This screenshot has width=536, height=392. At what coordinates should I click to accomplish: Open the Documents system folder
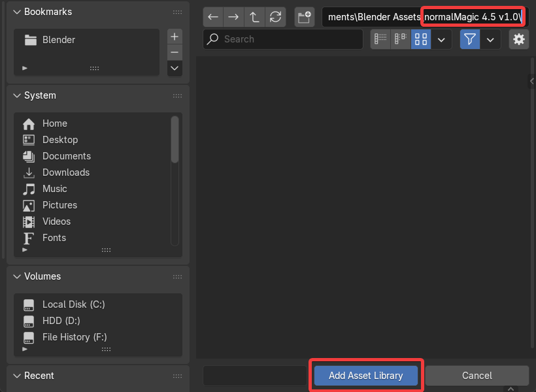click(x=66, y=156)
